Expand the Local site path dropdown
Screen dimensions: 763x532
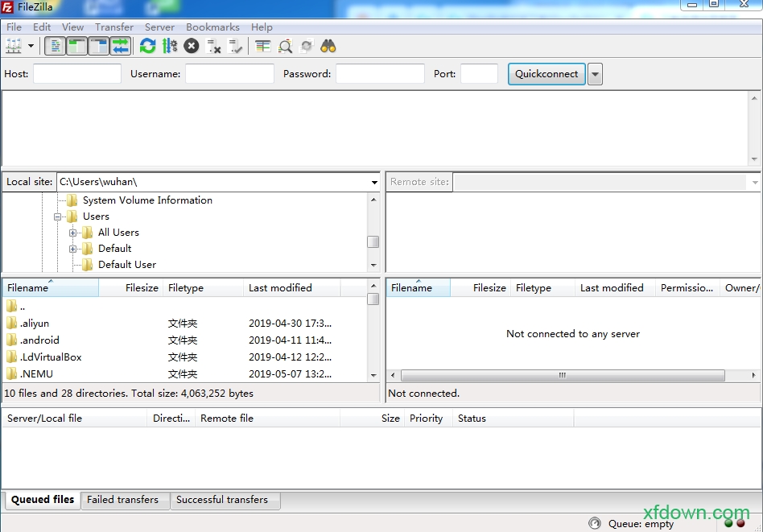point(374,183)
